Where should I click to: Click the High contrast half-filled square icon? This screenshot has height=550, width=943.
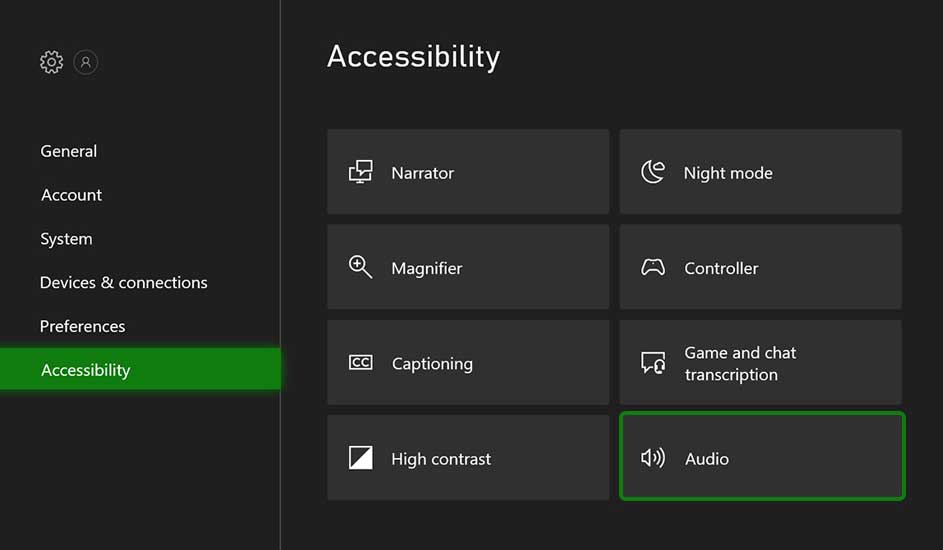coord(360,459)
